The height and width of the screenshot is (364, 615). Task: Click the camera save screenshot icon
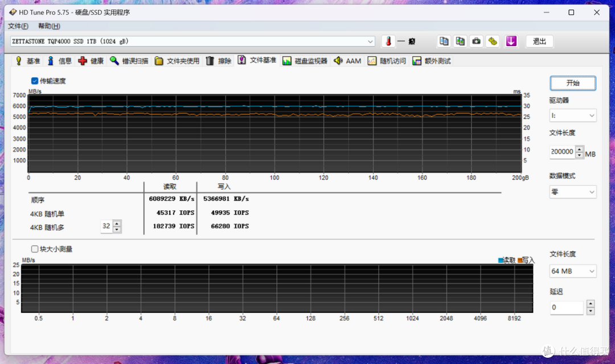click(x=476, y=41)
